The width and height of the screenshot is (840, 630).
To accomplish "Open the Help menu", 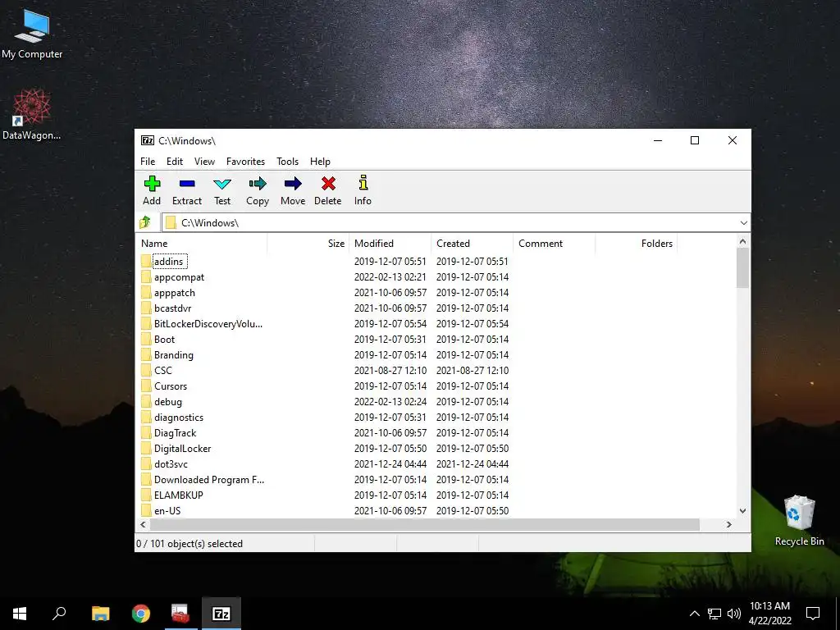I will coord(320,162).
